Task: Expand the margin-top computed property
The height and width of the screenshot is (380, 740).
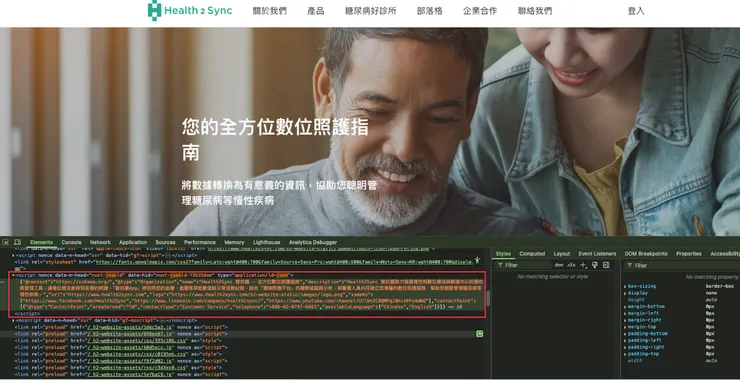Action: pyautogui.click(x=625, y=327)
